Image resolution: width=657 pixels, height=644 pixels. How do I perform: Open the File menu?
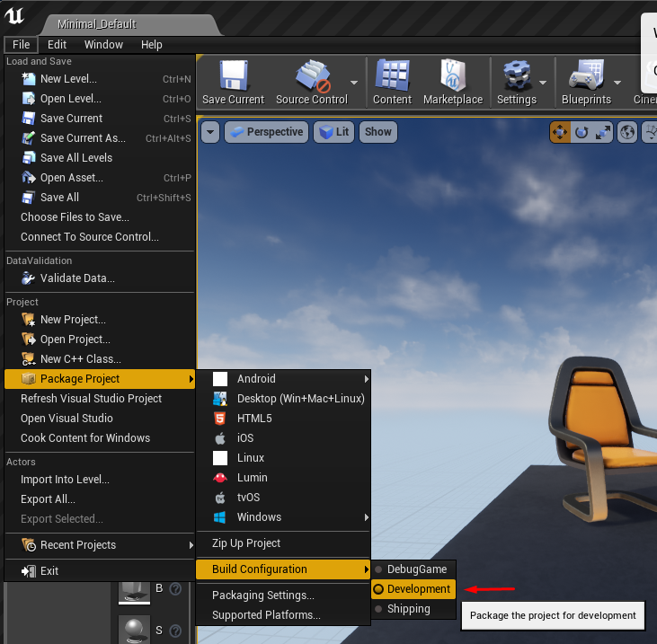click(x=21, y=44)
